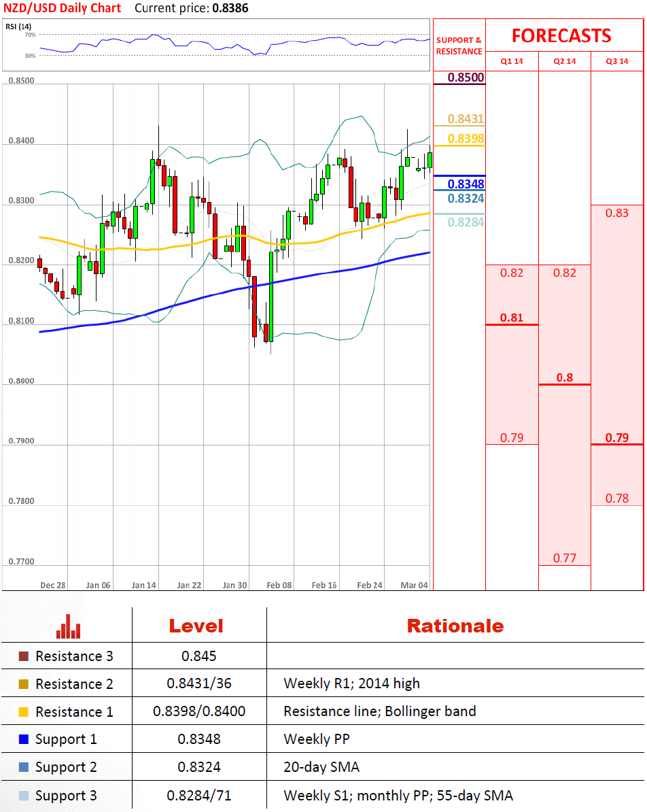Click the Rationale column header
This screenshot has height=812, width=647.
pos(455,626)
